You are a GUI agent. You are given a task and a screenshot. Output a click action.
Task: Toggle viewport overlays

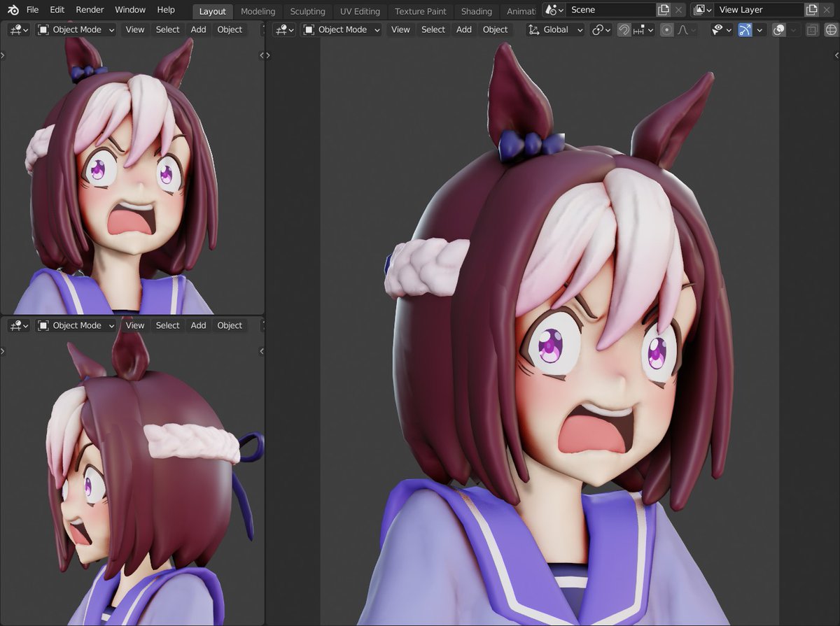pos(778,29)
